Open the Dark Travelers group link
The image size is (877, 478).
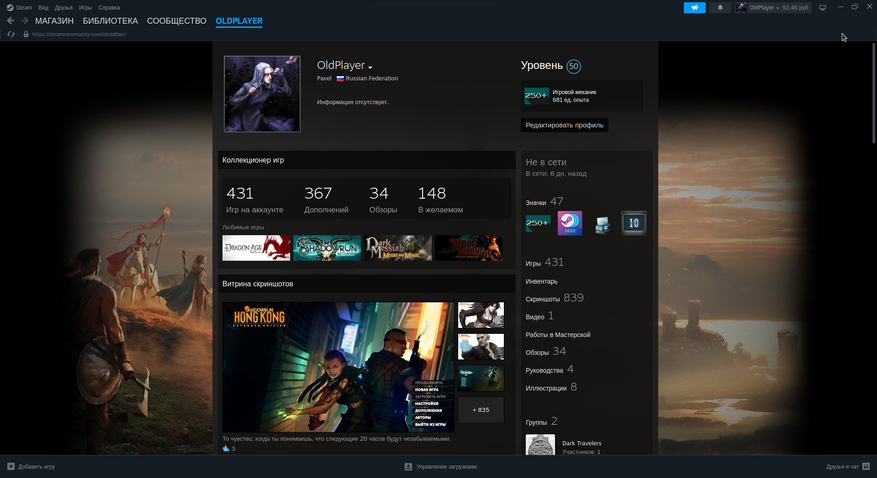pos(582,443)
